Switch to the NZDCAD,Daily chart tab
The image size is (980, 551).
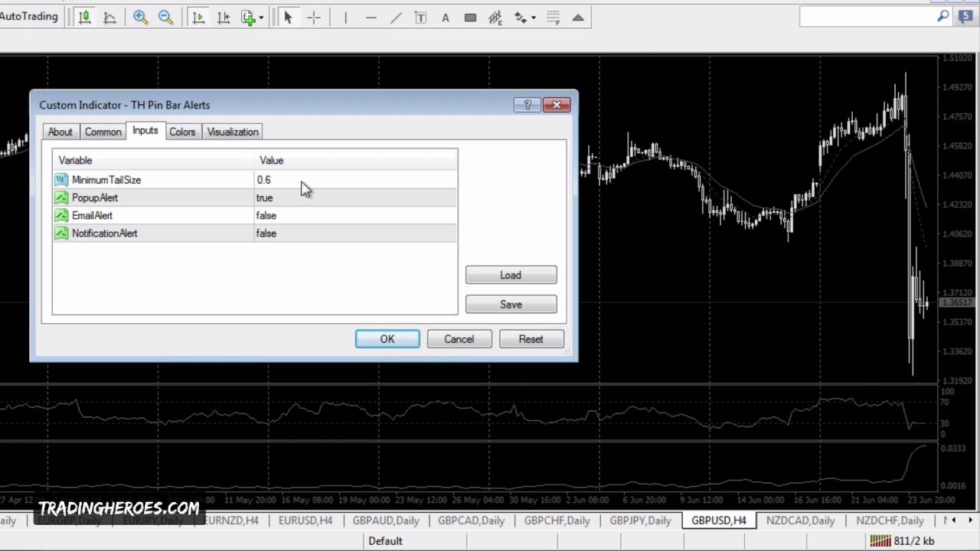801,520
